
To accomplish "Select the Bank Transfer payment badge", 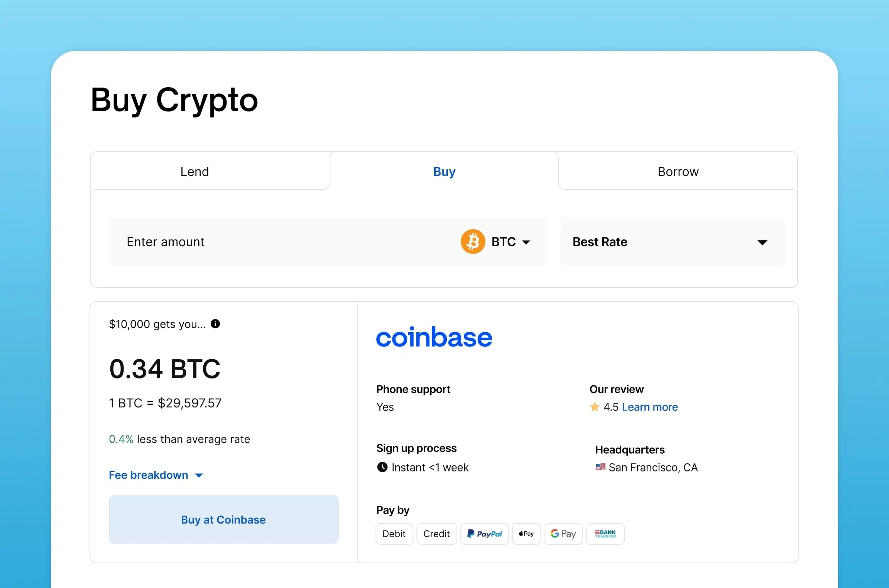I will point(605,534).
